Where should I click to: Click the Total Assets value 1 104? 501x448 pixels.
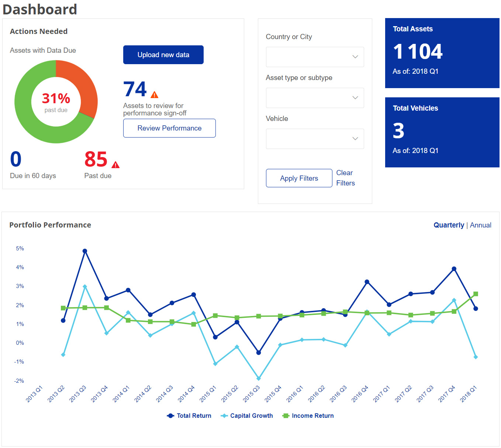pyautogui.click(x=418, y=51)
